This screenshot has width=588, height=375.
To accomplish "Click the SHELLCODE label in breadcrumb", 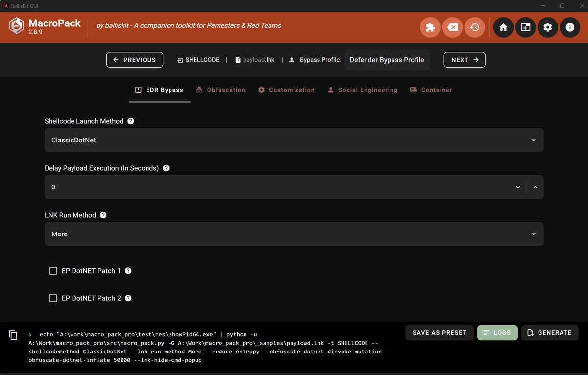I will coord(202,60).
